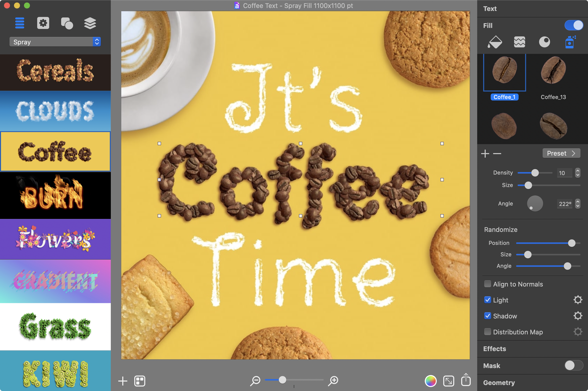Open Light settings gear
This screenshot has width=588, height=391.
coord(578,300)
